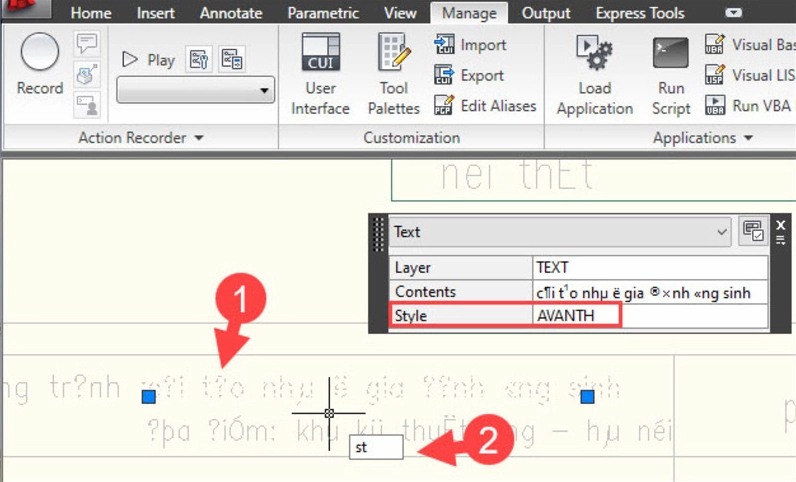Click the ribbon minimize toggle button
This screenshot has width=796, height=482.
[734, 13]
